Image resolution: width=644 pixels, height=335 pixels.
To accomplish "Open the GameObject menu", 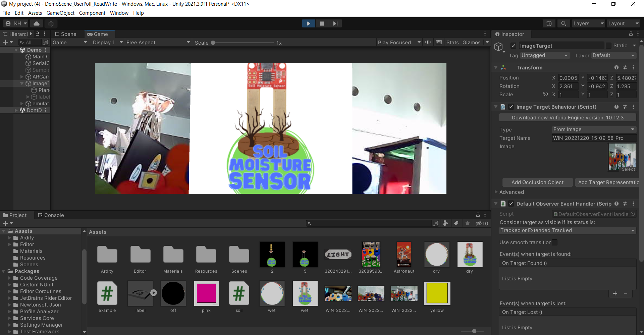I will [x=60, y=13].
